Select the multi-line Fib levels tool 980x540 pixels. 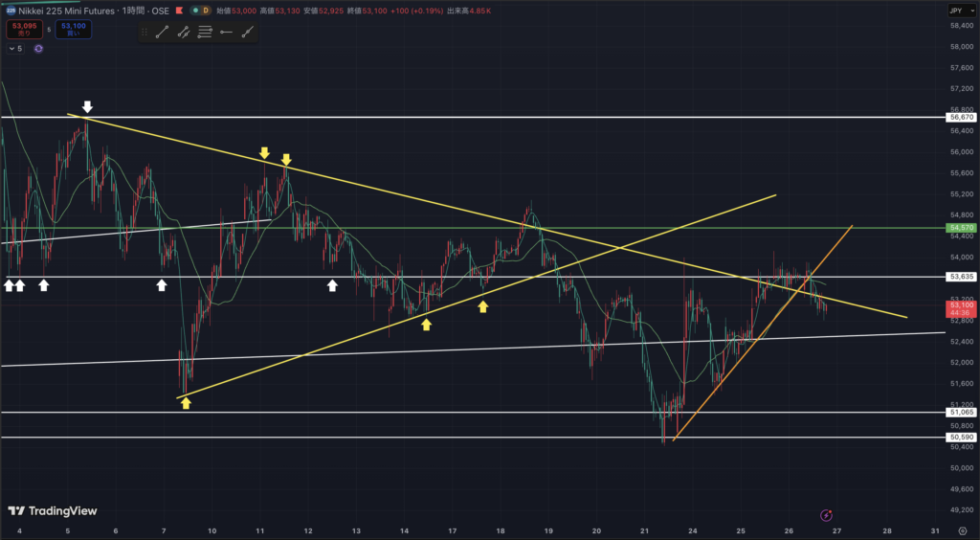click(205, 32)
